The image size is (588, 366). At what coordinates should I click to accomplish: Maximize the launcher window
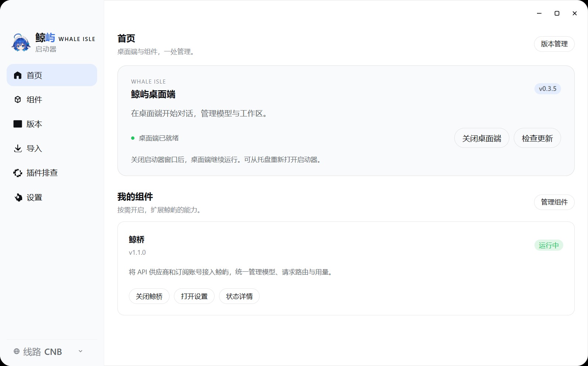pos(557,13)
